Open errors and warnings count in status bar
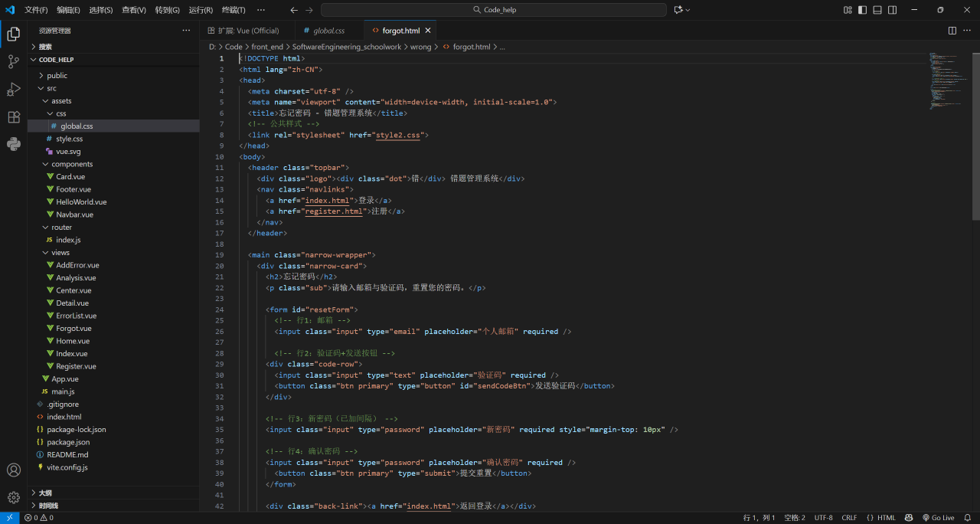Image resolution: width=980 pixels, height=524 pixels. 38,518
